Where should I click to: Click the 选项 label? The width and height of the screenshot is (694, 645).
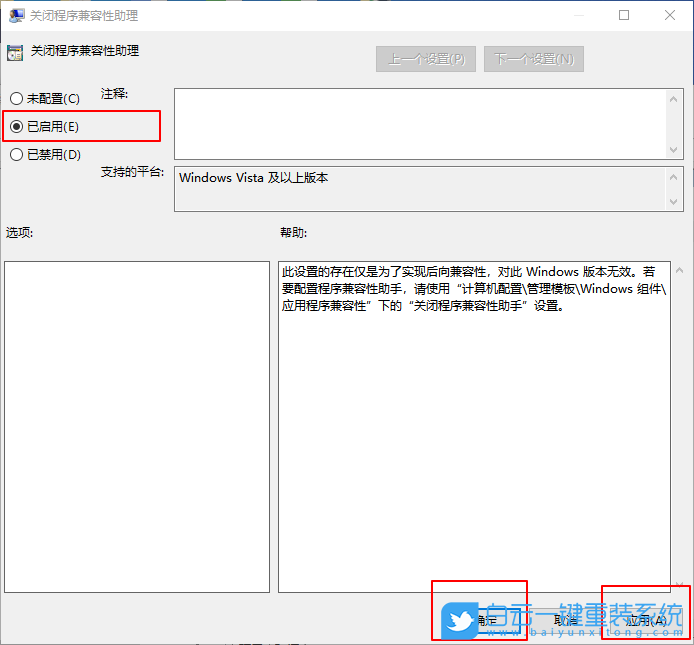pyautogui.click(x=19, y=232)
